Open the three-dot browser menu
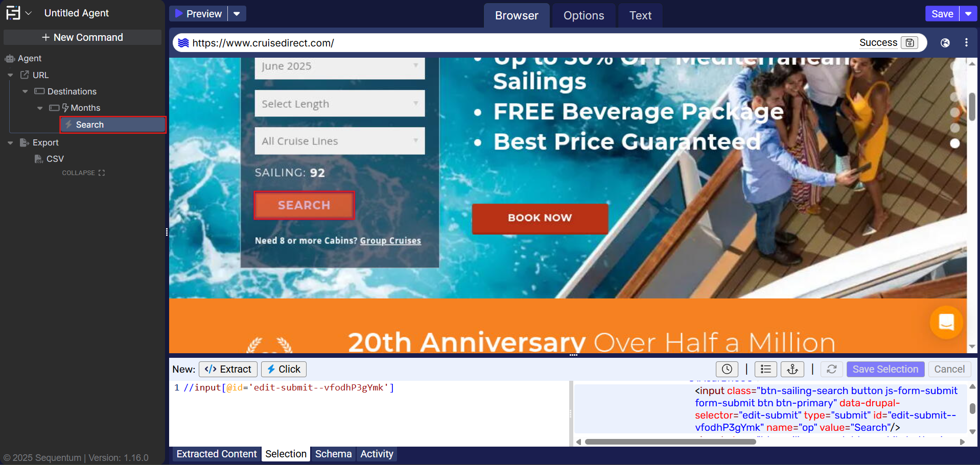Image resolution: width=980 pixels, height=465 pixels. (x=966, y=43)
